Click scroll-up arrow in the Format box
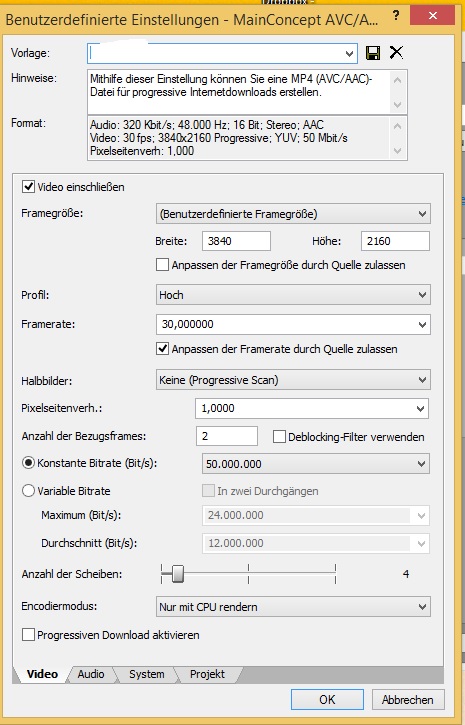465x725 pixels. 398,125
